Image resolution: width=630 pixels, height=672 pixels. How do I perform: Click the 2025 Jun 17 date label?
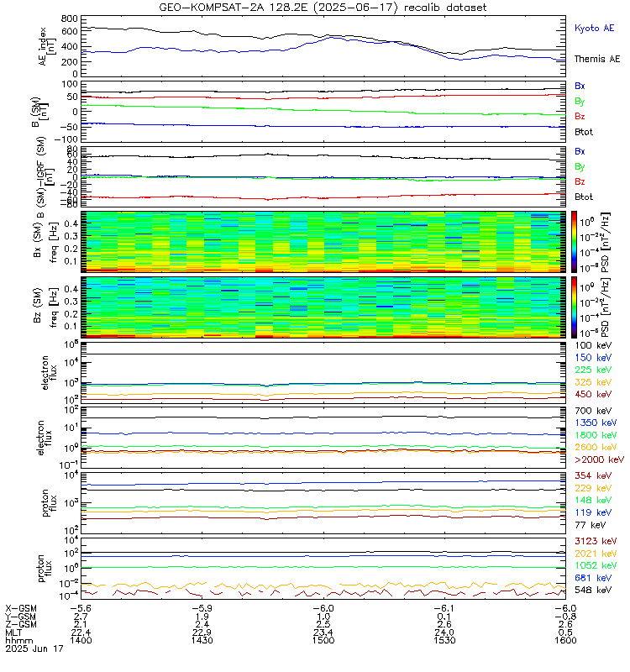(x=34, y=648)
